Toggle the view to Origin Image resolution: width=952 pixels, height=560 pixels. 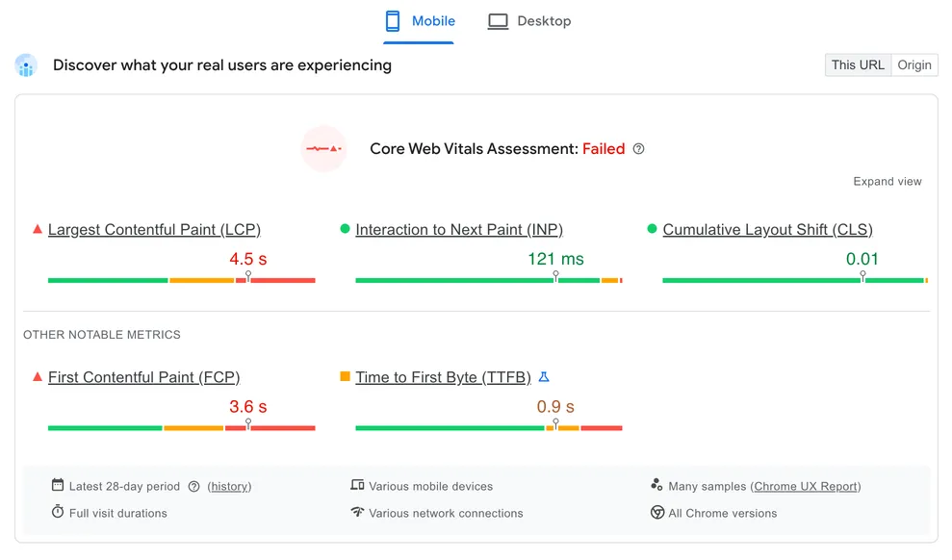coord(913,64)
